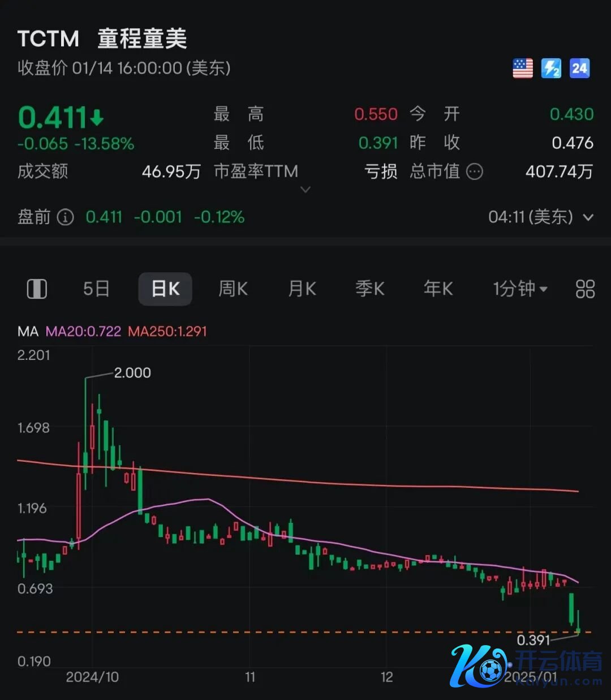Screen dimensions: 611x700
Task: Toggle the split-panel chart layout icon
Action: pyautogui.click(x=37, y=289)
